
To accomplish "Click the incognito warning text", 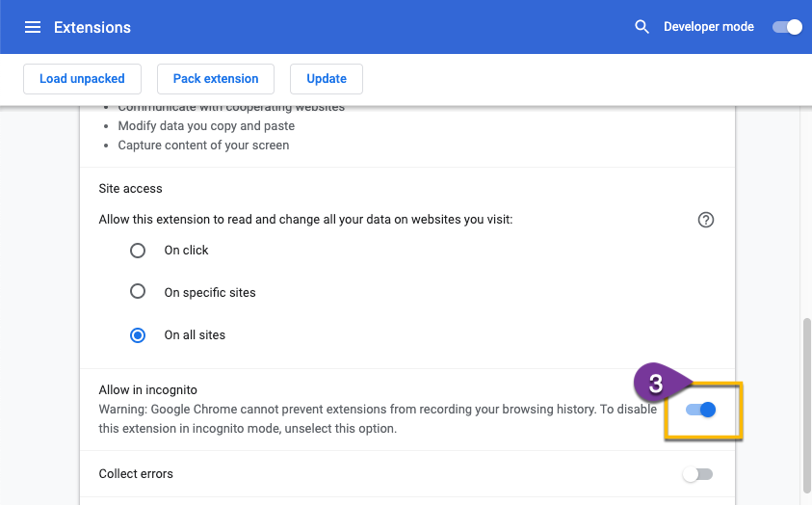I will [x=378, y=419].
